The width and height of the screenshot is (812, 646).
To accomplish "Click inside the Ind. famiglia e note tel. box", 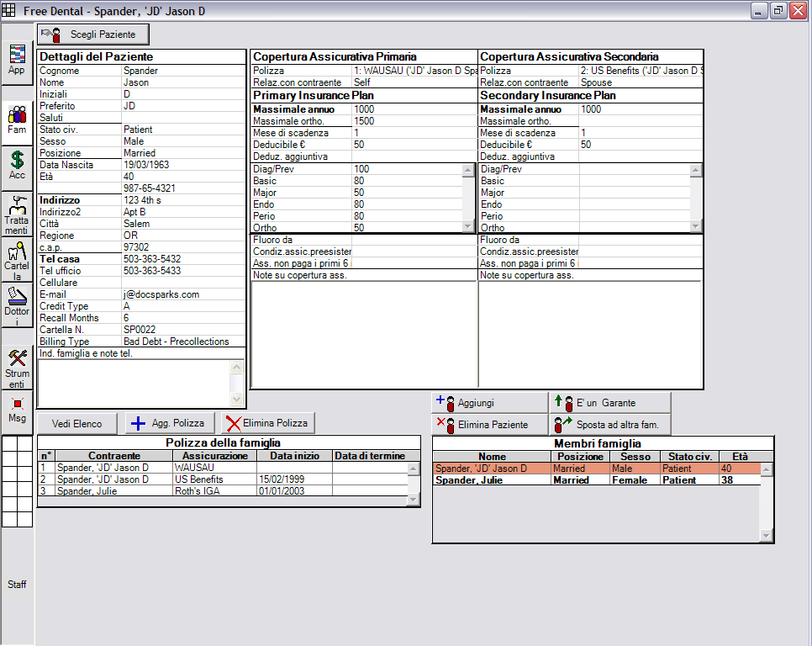I will (134, 384).
